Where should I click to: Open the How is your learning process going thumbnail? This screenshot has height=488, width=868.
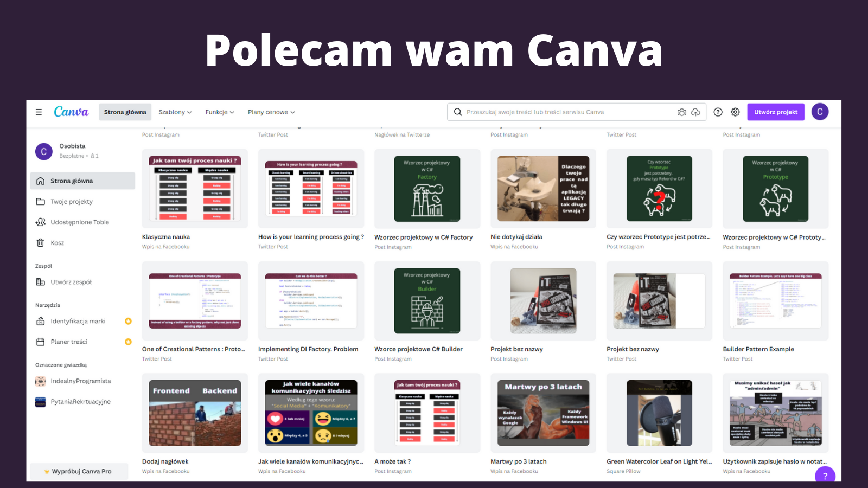point(311,189)
